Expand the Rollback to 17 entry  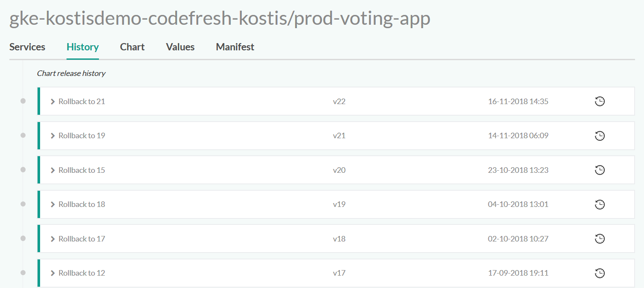coord(53,239)
